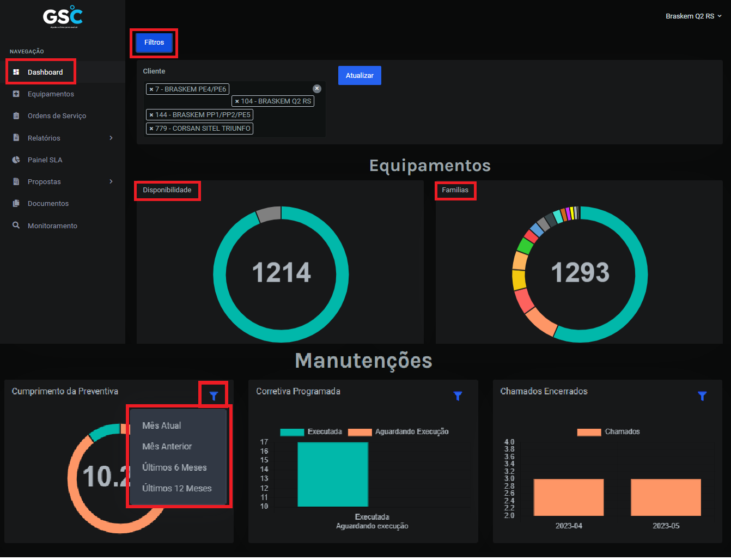
Task: Choose Últimos 12 Meses option
Action: (x=178, y=488)
